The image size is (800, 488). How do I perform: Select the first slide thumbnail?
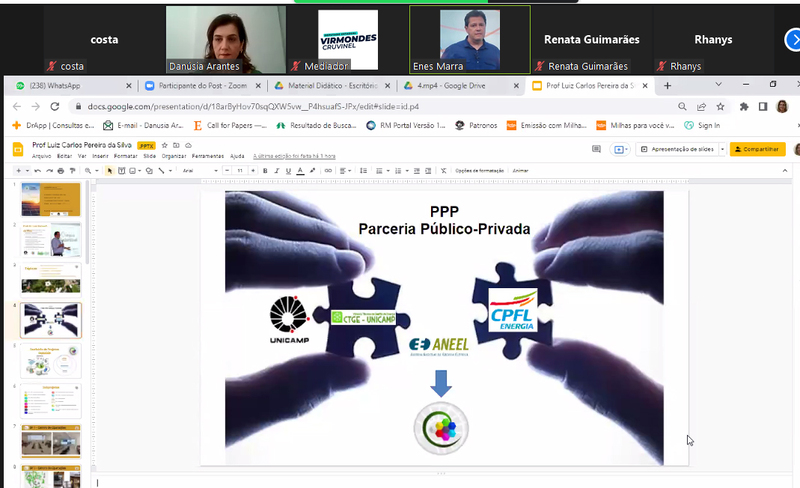coord(52,198)
